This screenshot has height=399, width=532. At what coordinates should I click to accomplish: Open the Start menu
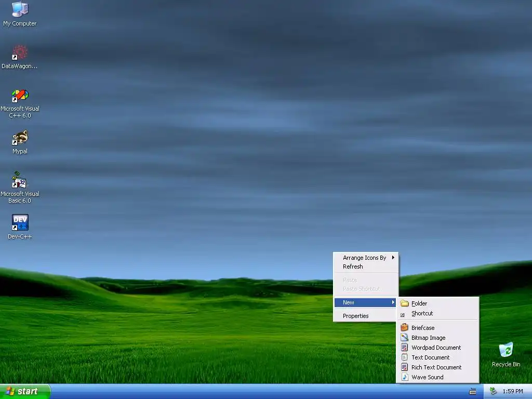(x=25, y=392)
